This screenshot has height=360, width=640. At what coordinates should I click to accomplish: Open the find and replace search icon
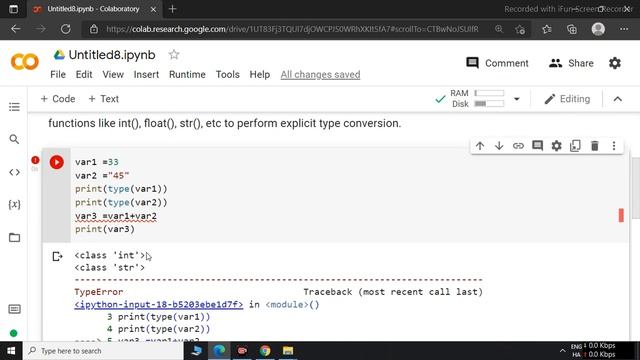(x=14, y=139)
